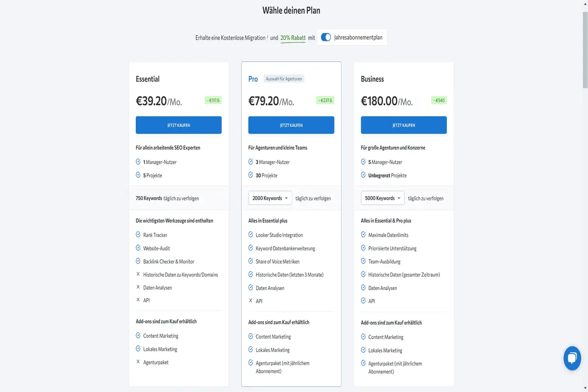Screen dimensions: 588x392
Task: Click 750 Keywords text in Essential
Action: [x=149, y=198]
